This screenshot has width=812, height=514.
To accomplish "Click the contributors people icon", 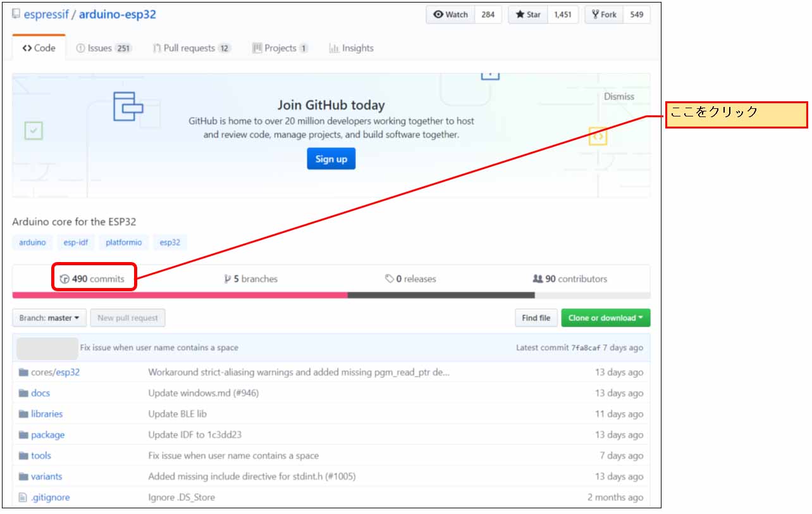I will click(x=538, y=279).
